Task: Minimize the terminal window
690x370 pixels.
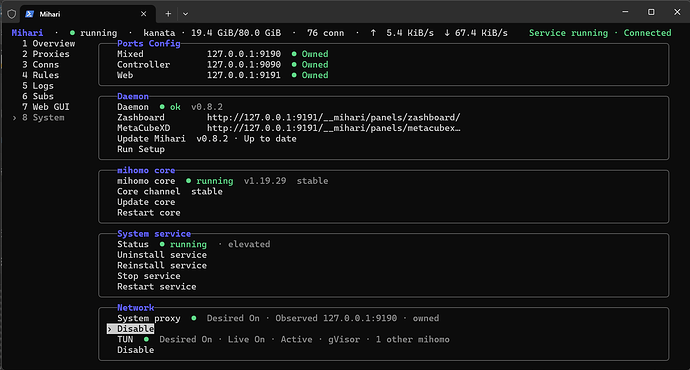Action: [x=625, y=12]
